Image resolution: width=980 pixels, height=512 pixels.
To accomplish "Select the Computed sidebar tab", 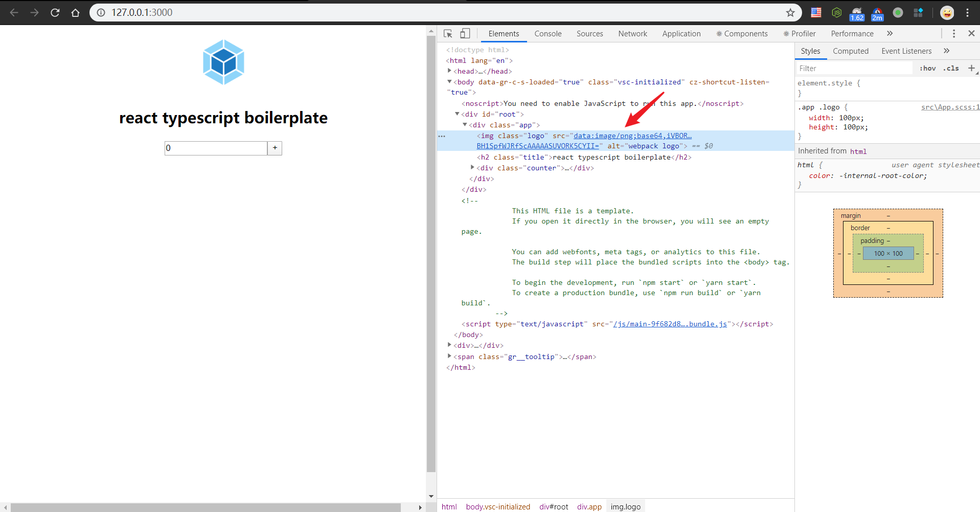I will [x=851, y=51].
